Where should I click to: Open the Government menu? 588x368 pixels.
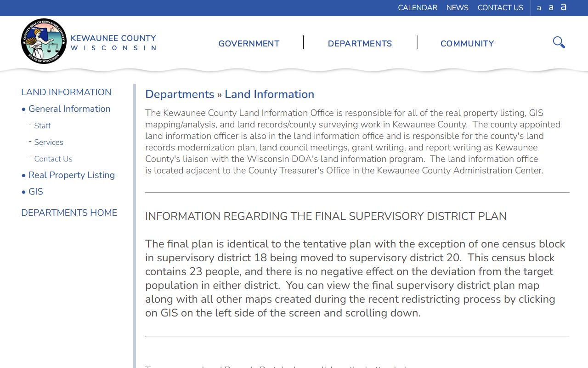coord(249,44)
